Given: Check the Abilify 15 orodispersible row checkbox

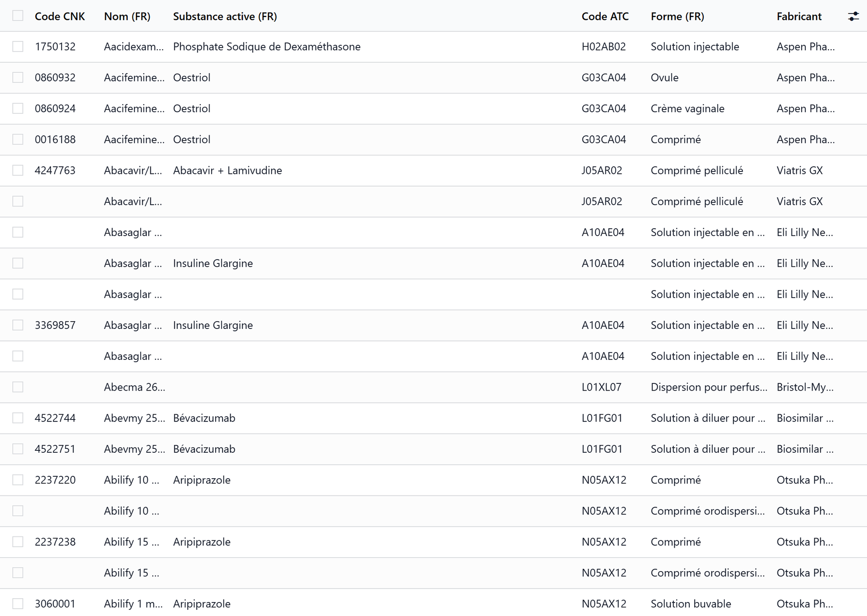Looking at the screenshot, I should [x=18, y=573].
